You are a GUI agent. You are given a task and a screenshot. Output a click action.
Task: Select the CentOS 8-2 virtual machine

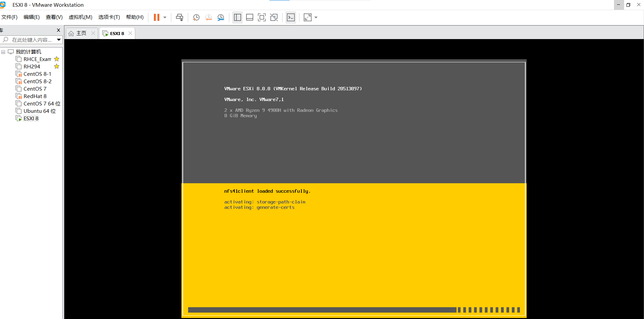(37, 82)
